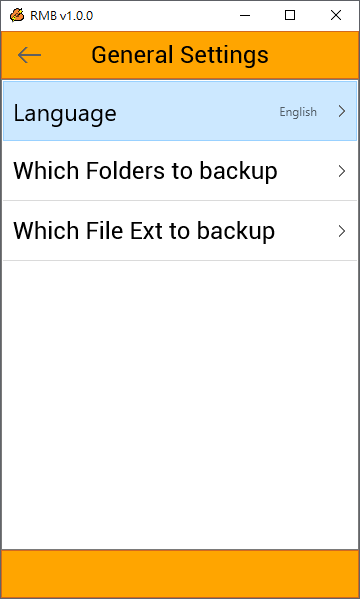Select the Language settings row label
Viewport: 360px width, 599px height.
pyautogui.click(x=65, y=113)
